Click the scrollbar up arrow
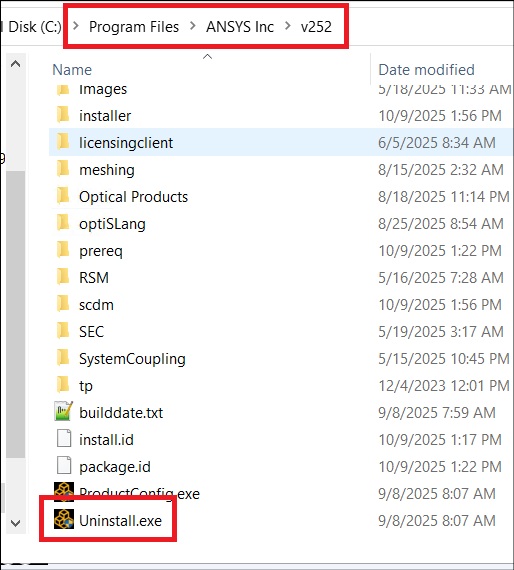The height and width of the screenshot is (570, 514). pyautogui.click(x=16, y=64)
